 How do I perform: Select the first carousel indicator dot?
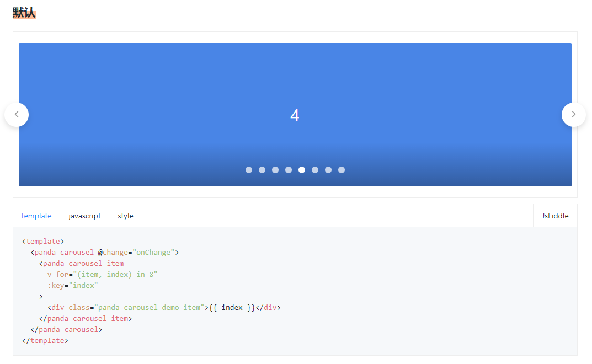click(249, 170)
